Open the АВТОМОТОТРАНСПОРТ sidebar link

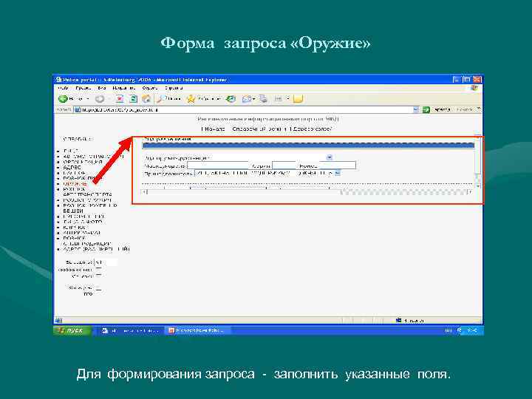[x=93, y=157]
